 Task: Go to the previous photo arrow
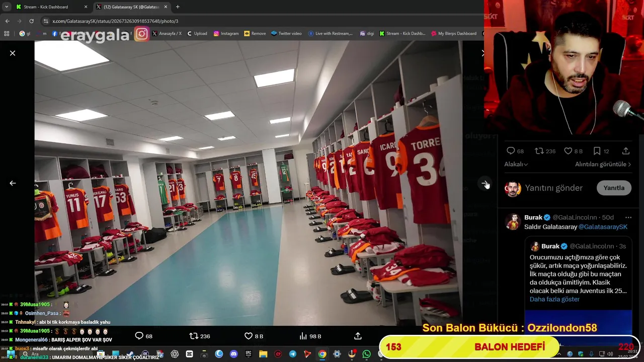tap(13, 184)
